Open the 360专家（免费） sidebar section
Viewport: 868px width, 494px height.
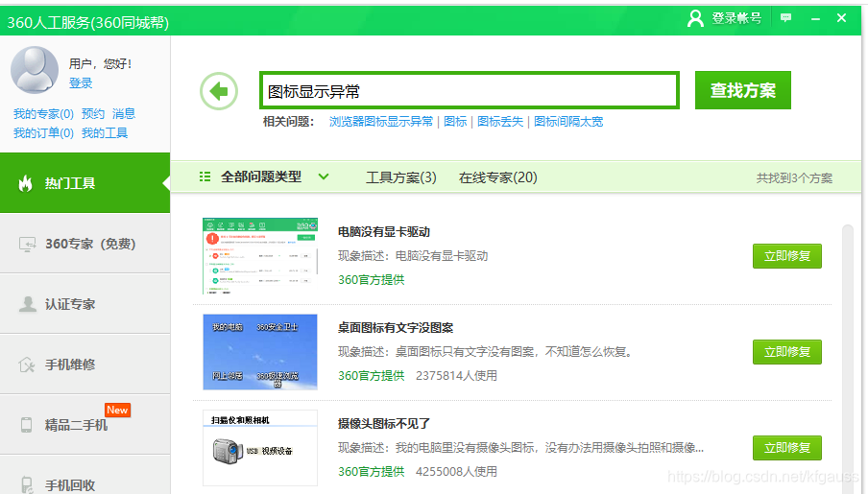point(84,244)
